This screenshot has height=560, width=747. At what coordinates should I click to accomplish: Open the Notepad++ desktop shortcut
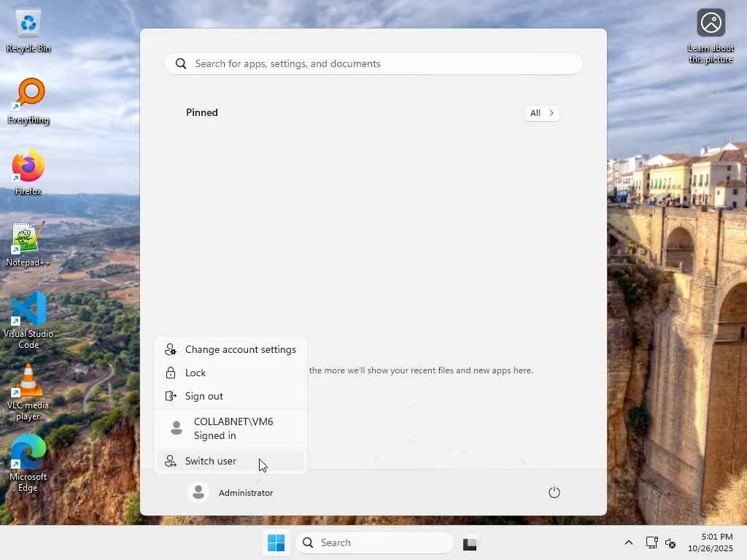click(28, 244)
